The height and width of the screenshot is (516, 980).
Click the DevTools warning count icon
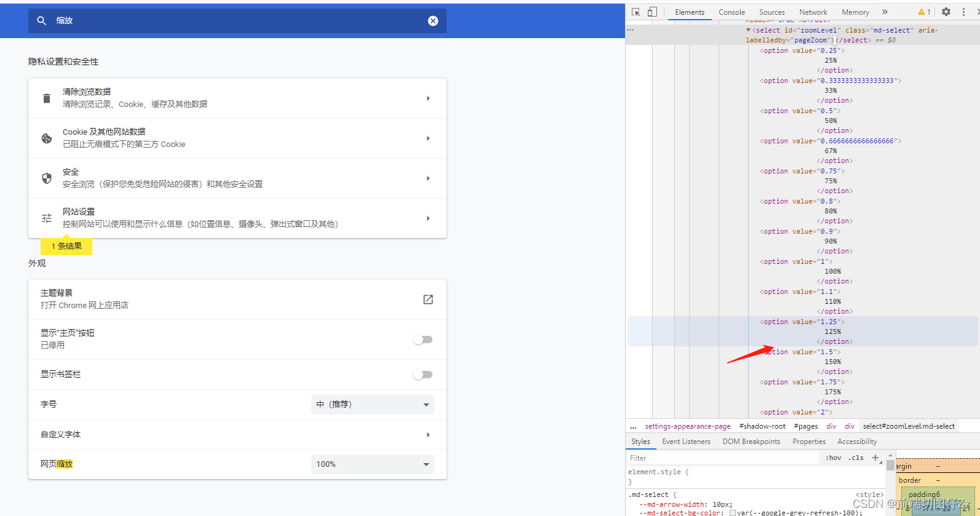(924, 12)
